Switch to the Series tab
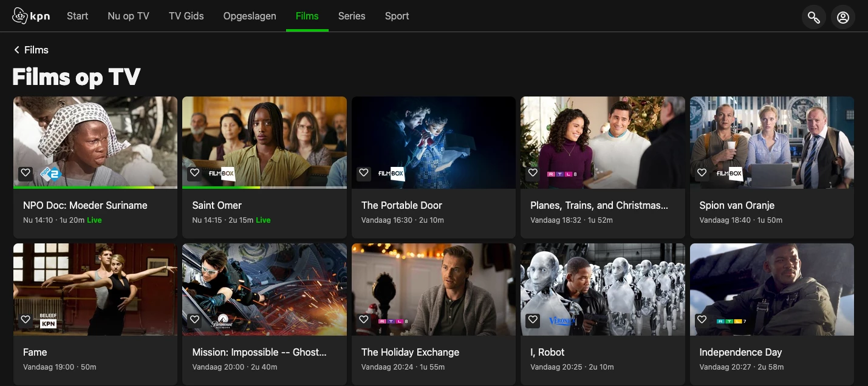 coord(352,16)
